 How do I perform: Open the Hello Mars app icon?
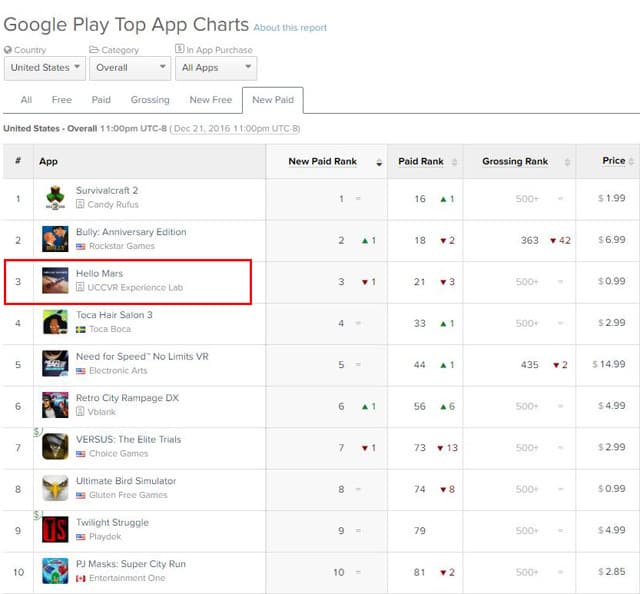coord(55,280)
